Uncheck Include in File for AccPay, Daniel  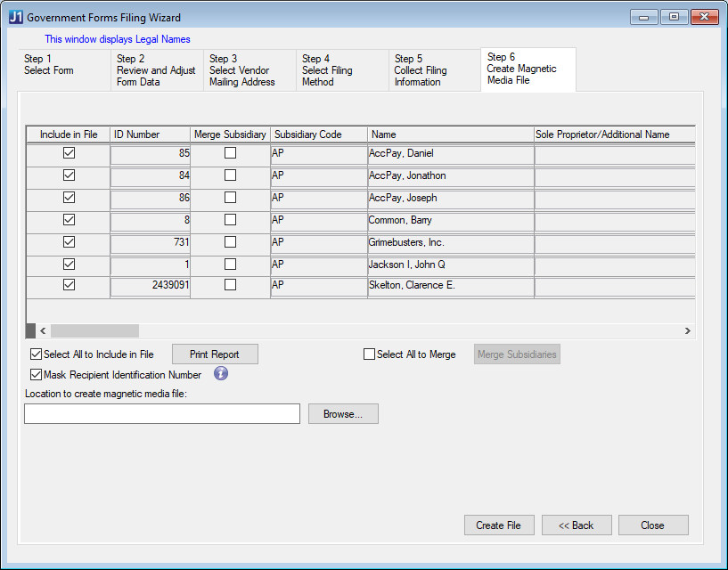click(x=69, y=152)
